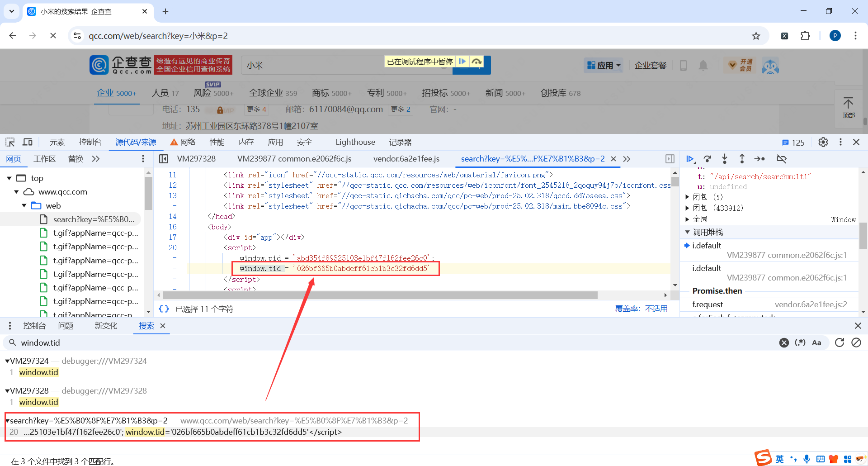
Task: Resume from the paused-in-debugger overlay
Action: [x=462, y=62]
